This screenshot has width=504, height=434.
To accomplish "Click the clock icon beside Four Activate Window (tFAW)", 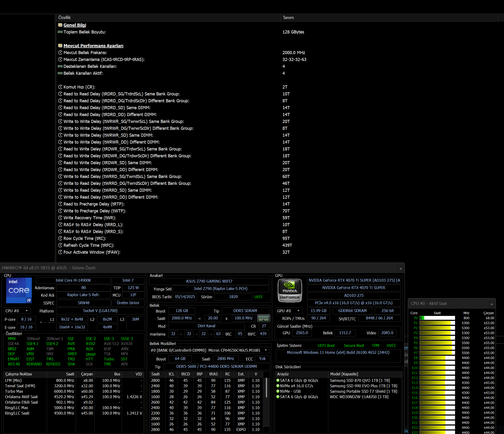I will 60,252.
